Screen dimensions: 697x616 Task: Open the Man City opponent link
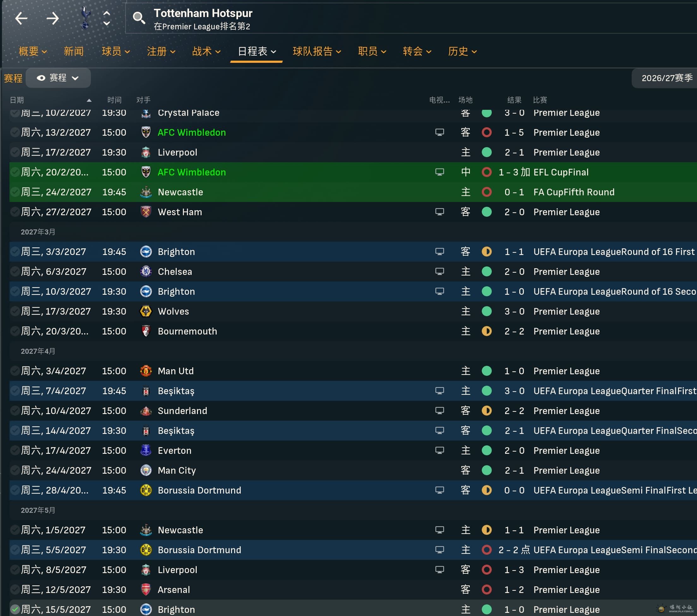tap(177, 471)
